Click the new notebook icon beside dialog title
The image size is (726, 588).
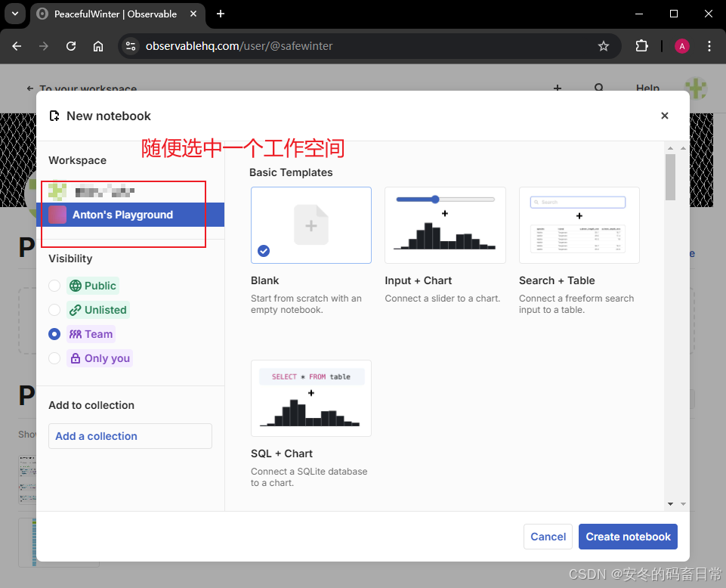pyautogui.click(x=54, y=116)
